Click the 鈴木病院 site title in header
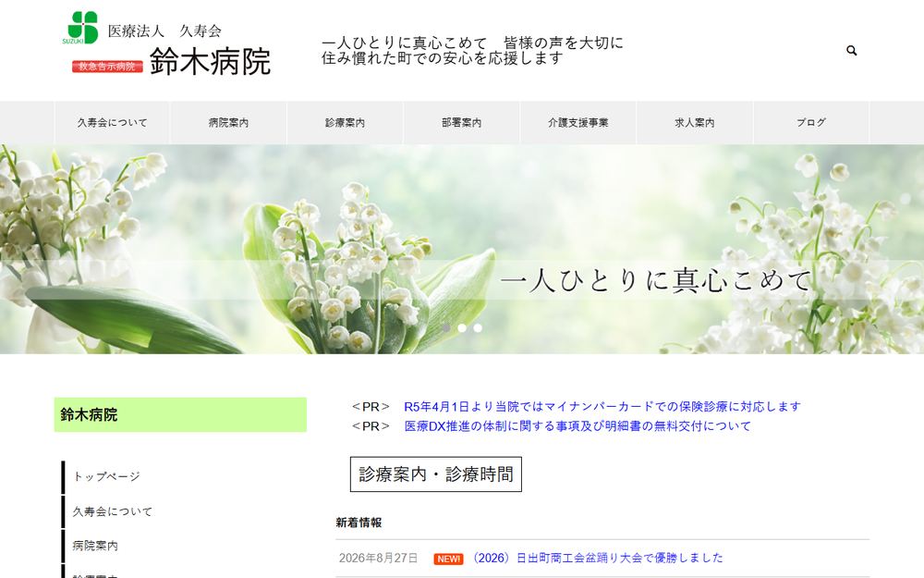 point(211,61)
